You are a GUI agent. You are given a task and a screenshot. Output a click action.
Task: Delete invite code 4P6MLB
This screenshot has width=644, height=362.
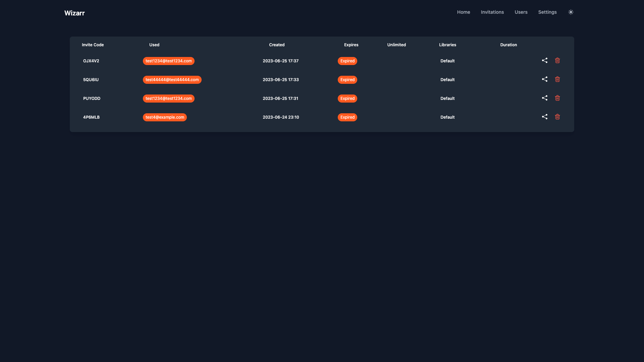pyautogui.click(x=557, y=117)
